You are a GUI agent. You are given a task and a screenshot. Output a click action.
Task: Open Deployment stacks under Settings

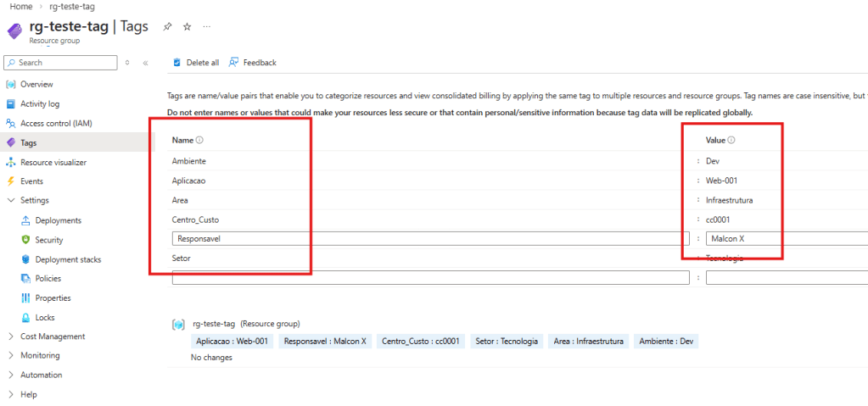point(68,259)
